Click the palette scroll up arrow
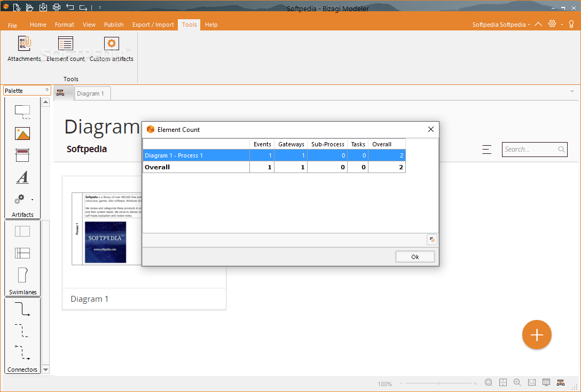This screenshot has width=581, height=392. click(x=45, y=102)
